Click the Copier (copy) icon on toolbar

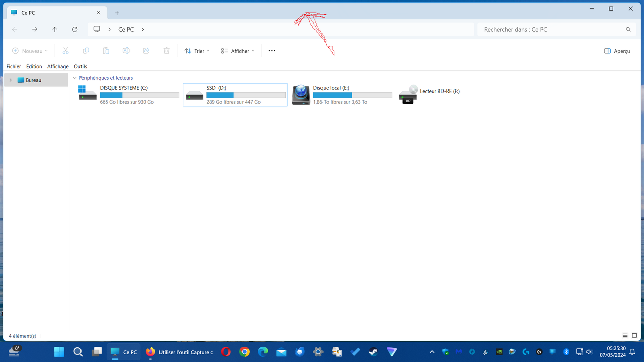[x=86, y=50]
